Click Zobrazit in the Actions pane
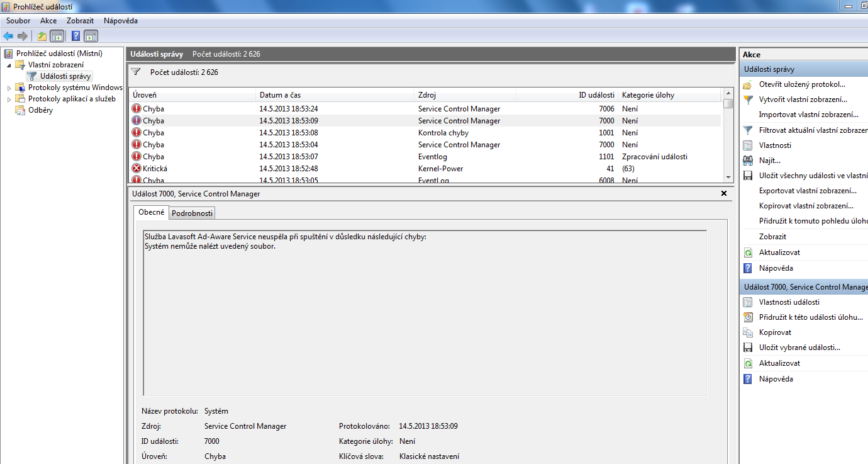868x464 pixels. (x=772, y=237)
